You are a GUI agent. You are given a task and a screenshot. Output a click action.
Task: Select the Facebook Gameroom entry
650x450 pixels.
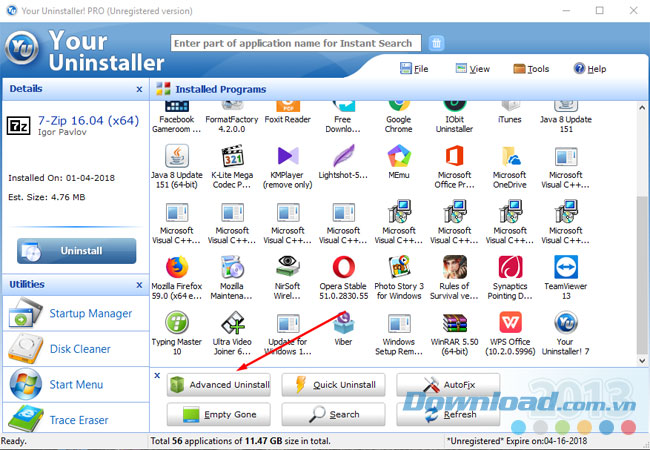pos(177,118)
